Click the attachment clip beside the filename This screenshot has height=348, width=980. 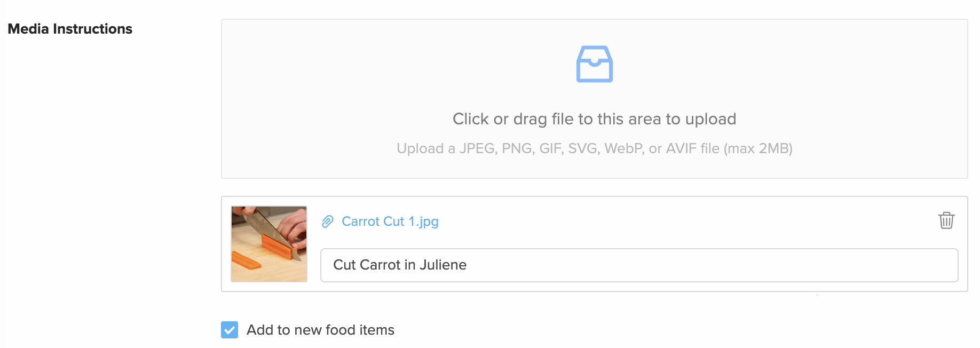tap(328, 222)
